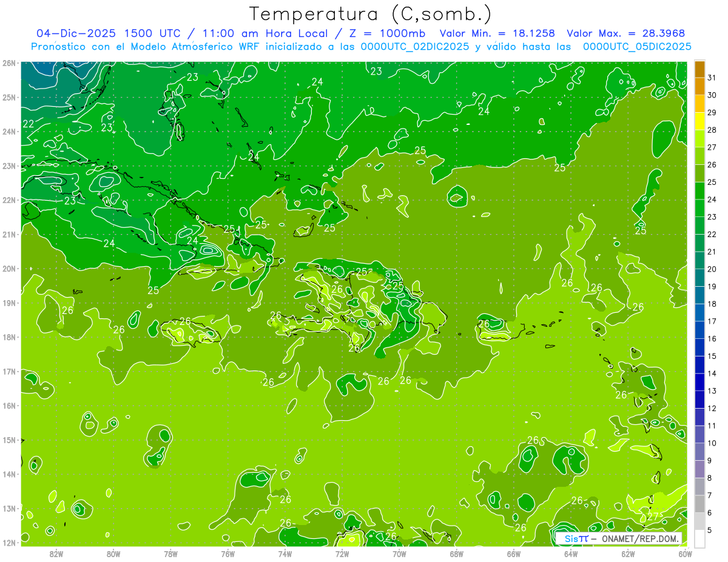Click the 25N latitude axis label
728x562 pixels.
click(8, 97)
